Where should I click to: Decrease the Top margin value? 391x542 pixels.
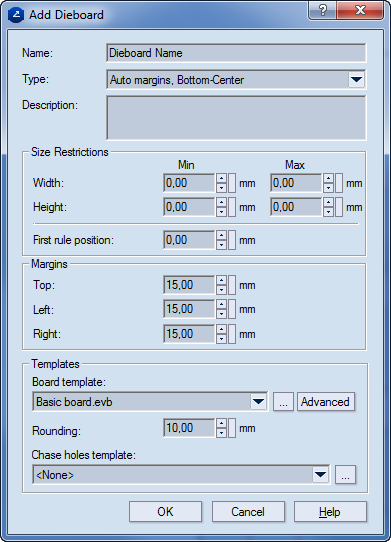click(222, 290)
